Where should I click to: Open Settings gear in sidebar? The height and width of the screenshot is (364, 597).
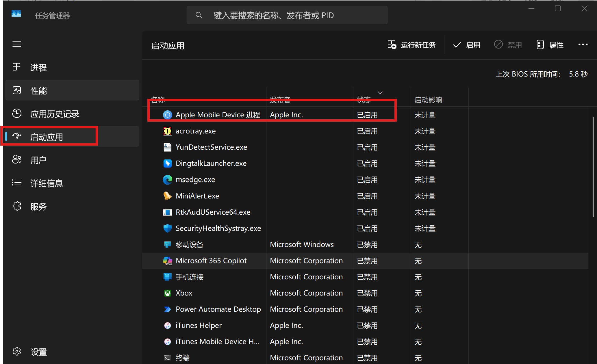(x=17, y=352)
